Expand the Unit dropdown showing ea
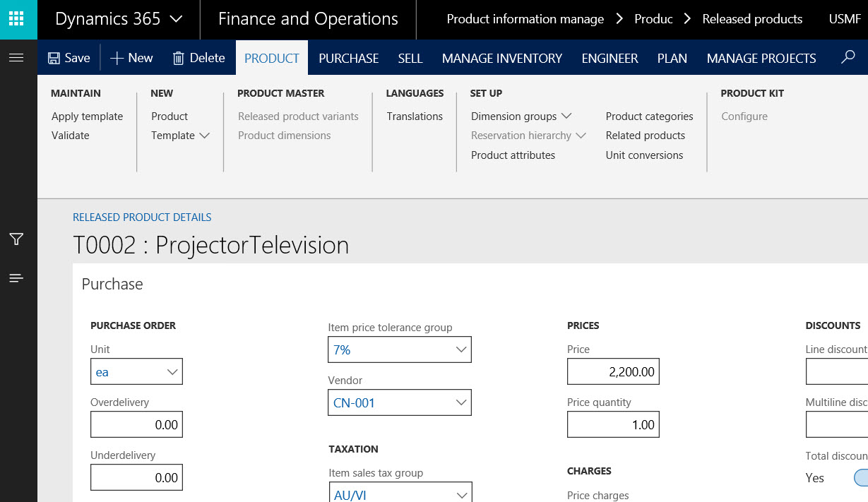 (172, 372)
